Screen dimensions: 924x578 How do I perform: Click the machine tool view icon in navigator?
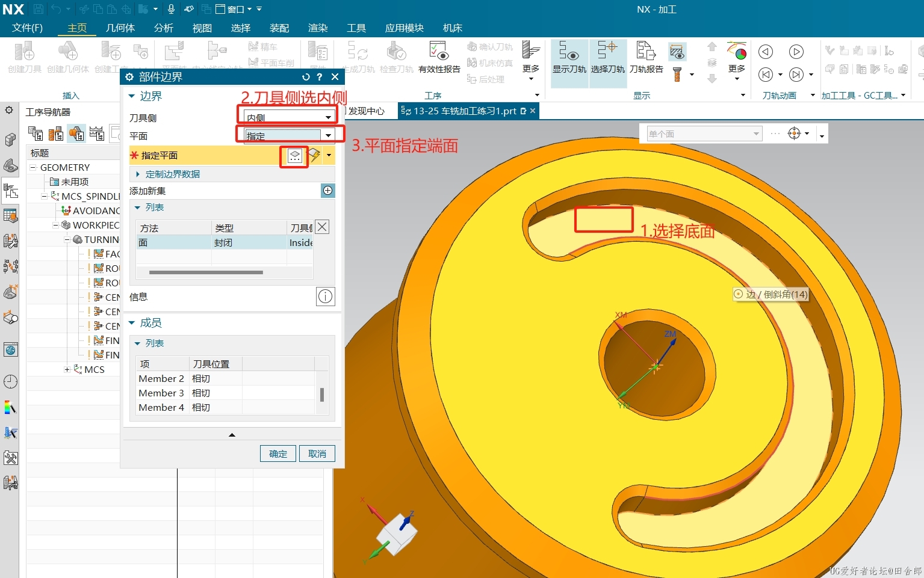56,133
